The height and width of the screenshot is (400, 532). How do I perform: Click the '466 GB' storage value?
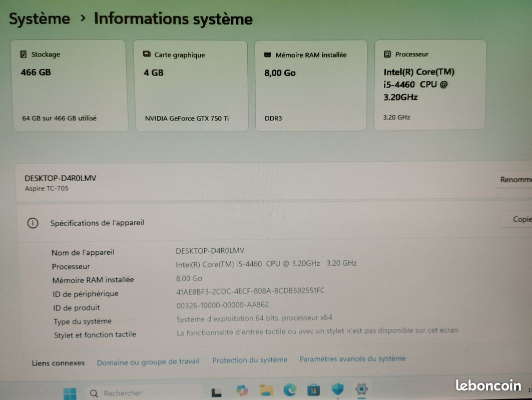(x=36, y=72)
